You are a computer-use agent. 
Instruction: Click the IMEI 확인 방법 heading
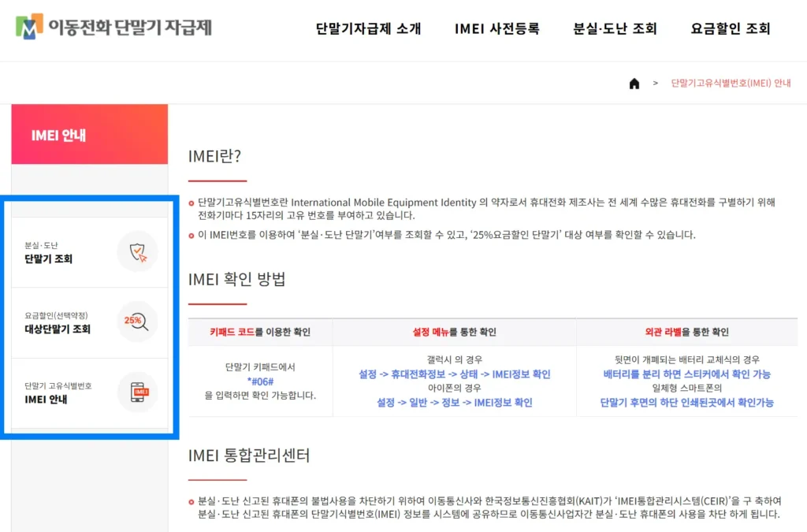(236, 279)
